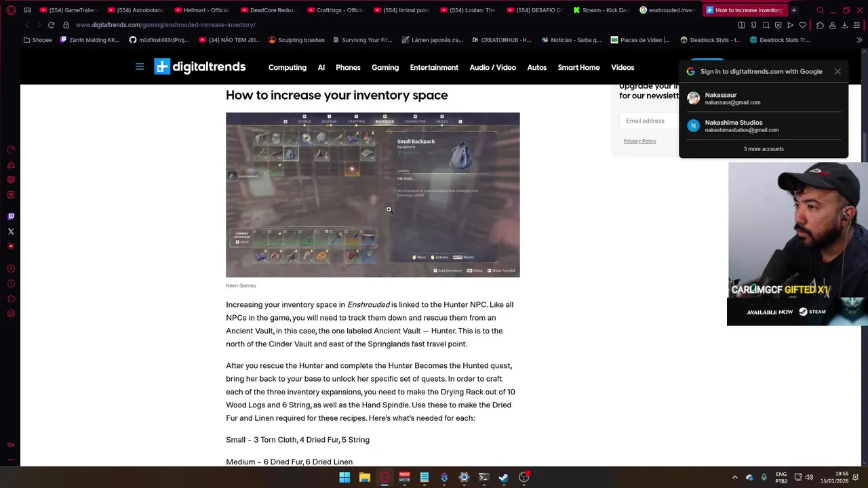Image resolution: width=868 pixels, height=488 pixels.
Task: Open the X (Twitter) sidebar panel
Action: pyautogui.click(x=11, y=232)
